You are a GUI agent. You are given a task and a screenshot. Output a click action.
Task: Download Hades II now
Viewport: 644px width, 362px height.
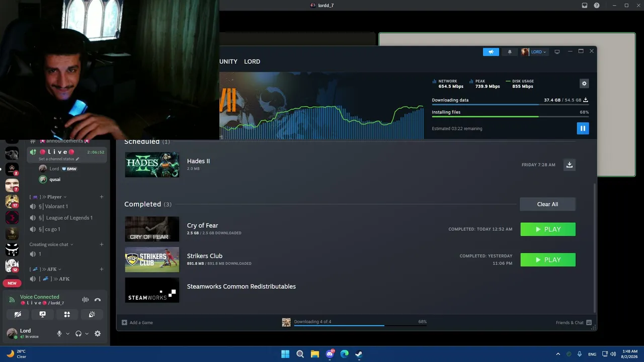[x=570, y=165]
